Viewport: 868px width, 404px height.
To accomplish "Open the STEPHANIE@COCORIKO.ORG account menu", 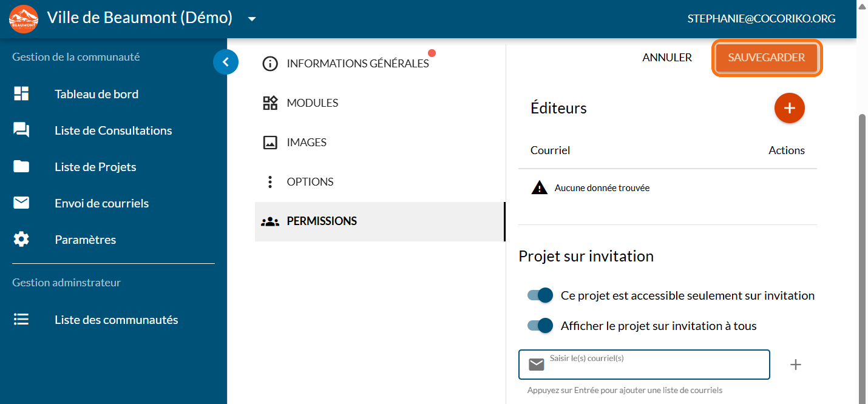I will click(x=761, y=19).
